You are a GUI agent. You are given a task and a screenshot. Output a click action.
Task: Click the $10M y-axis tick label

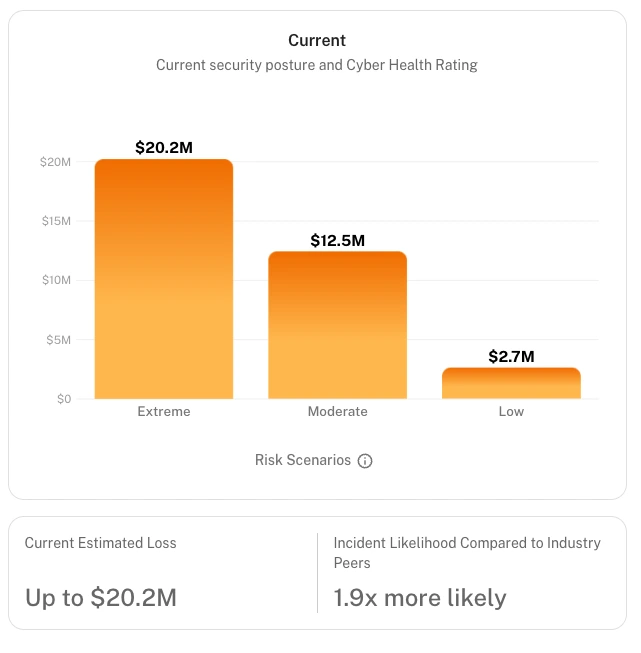click(x=55, y=280)
